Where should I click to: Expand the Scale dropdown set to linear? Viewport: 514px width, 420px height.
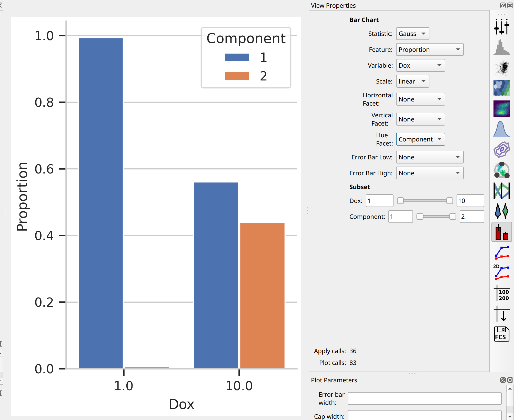click(x=412, y=81)
